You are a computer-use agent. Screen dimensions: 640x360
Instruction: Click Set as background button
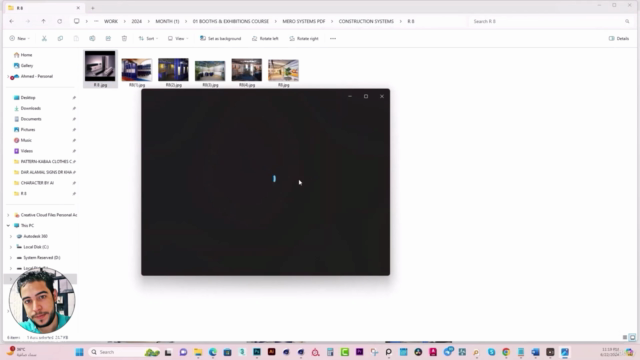pos(220,38)
